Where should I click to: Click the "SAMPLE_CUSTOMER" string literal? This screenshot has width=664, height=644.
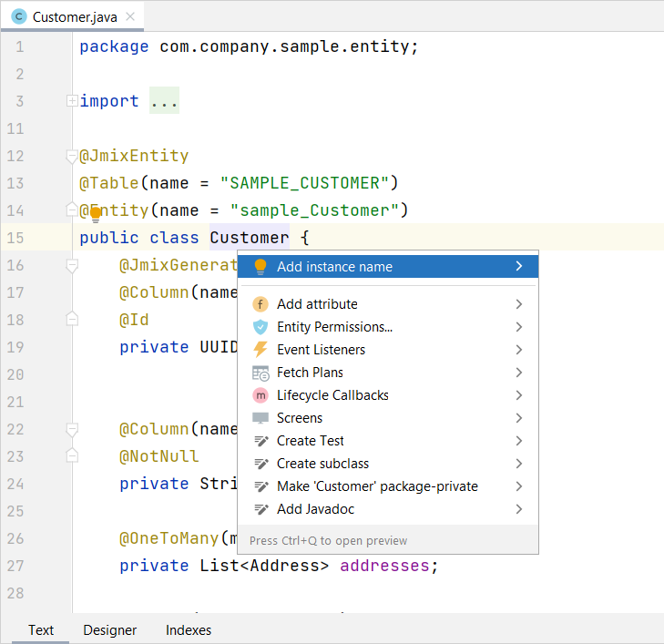304,183
